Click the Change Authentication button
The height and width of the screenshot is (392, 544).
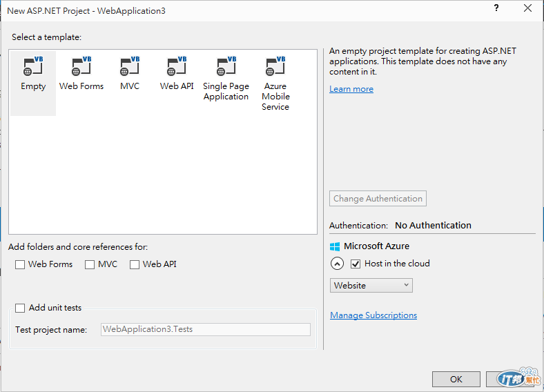(378, 199)
